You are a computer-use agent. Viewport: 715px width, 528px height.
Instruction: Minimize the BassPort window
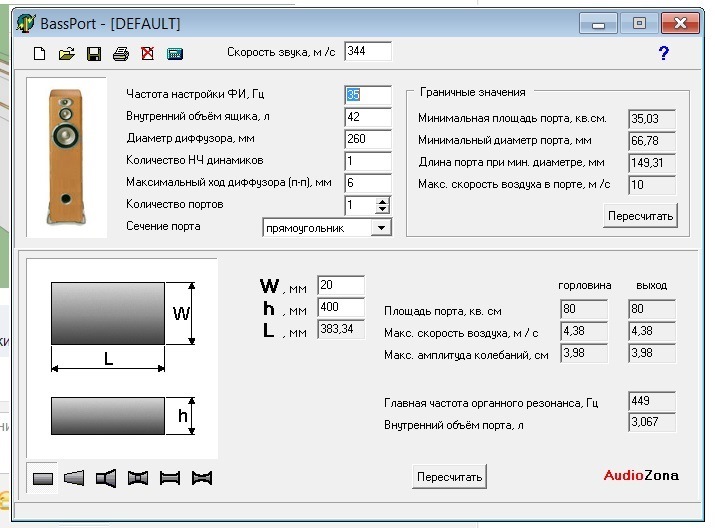coord(598,23)
